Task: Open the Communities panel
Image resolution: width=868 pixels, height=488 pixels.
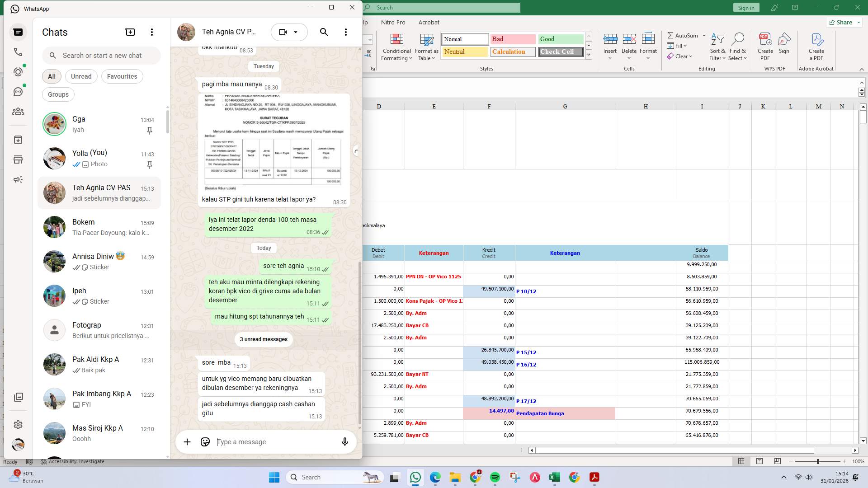Action: click(18, 111)
